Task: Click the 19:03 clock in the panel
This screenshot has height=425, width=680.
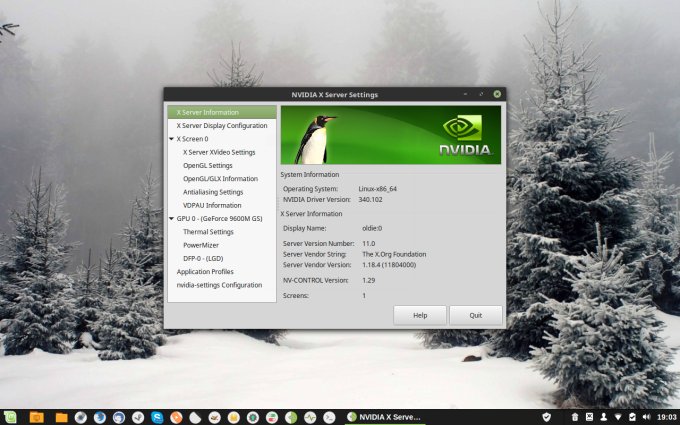Action: (x=667, y=417)
